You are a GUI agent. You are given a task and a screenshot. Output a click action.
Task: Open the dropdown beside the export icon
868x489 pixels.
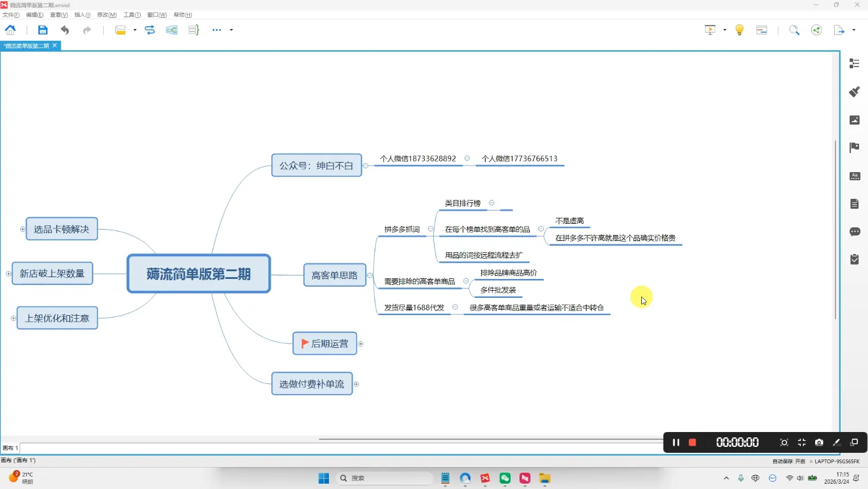853,30
